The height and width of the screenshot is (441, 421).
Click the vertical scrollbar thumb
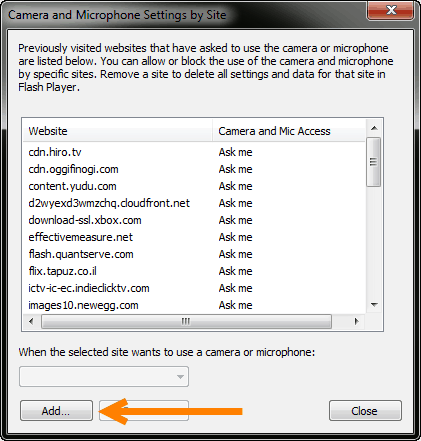374,162
